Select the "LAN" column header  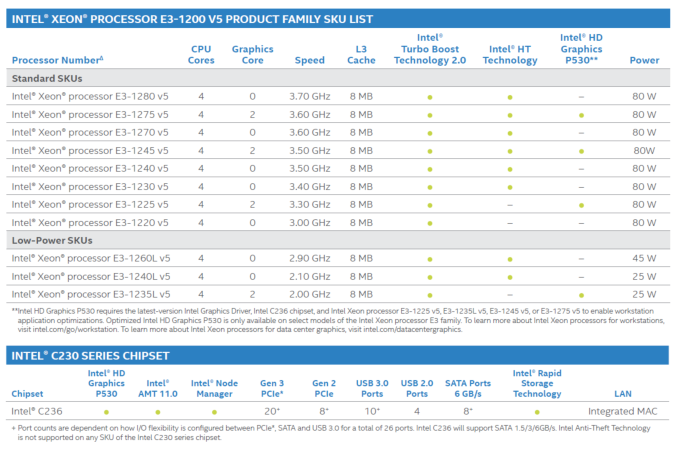pos(623,394)
